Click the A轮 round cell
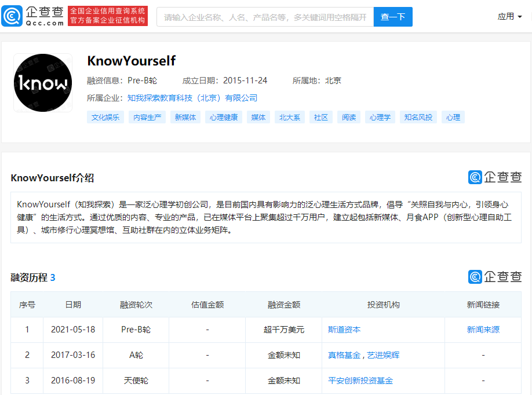The width and height of the screenshot is (532, 395). point(136,355)
